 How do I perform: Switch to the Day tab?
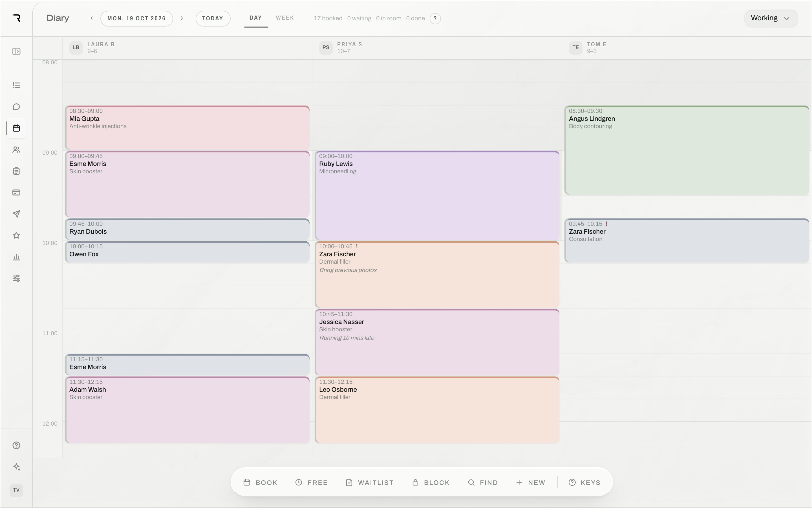pos(256,18)
